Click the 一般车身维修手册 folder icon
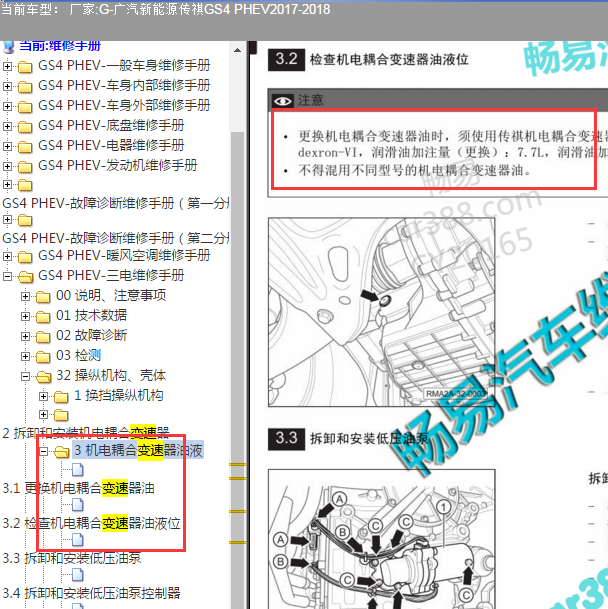Screen dimensions: 608x609 pos(25,67)
